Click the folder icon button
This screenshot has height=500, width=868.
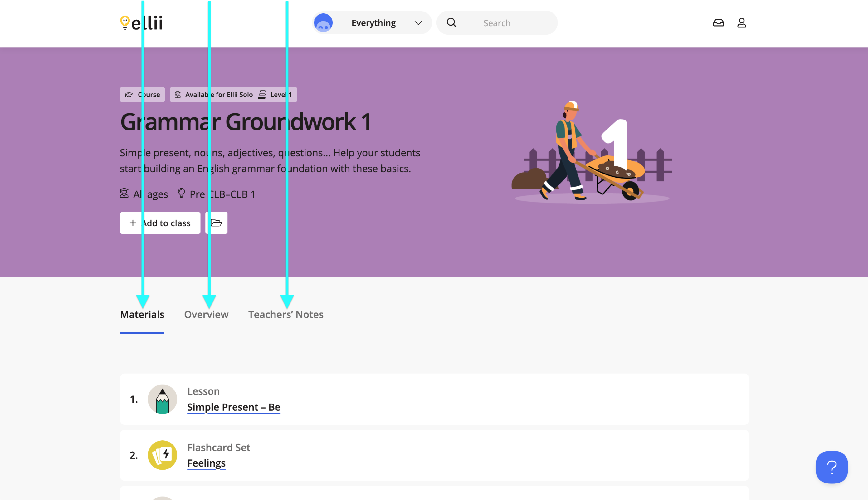tap(216, 223)
